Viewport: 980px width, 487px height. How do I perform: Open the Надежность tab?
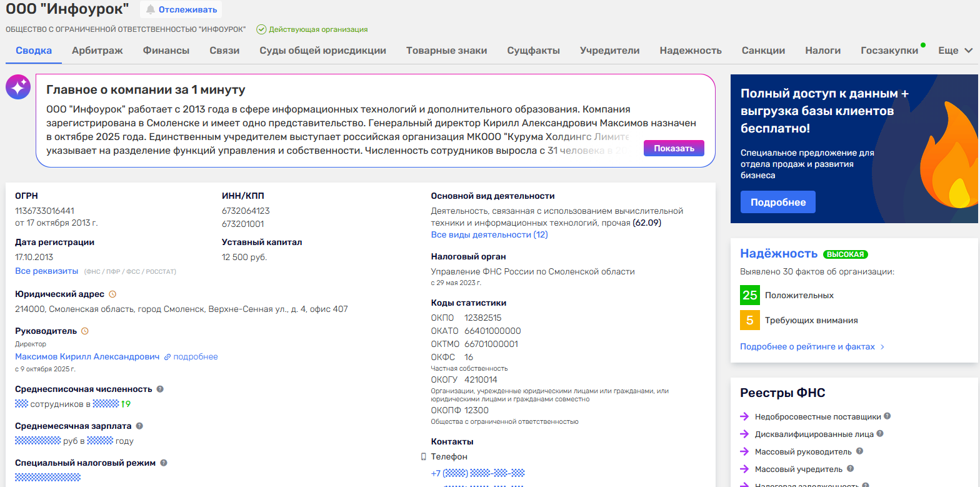pos(691,51)
